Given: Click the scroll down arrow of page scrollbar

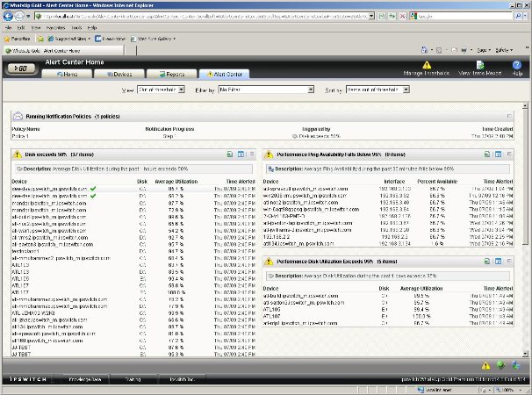Looking at the screenshot, I should tap(525, 354).
